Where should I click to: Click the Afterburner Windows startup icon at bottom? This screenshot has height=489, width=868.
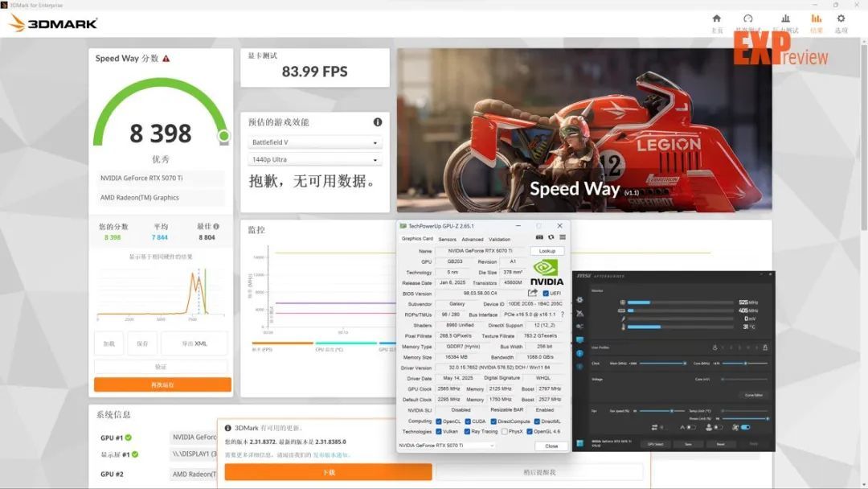[x=579, y=444]
